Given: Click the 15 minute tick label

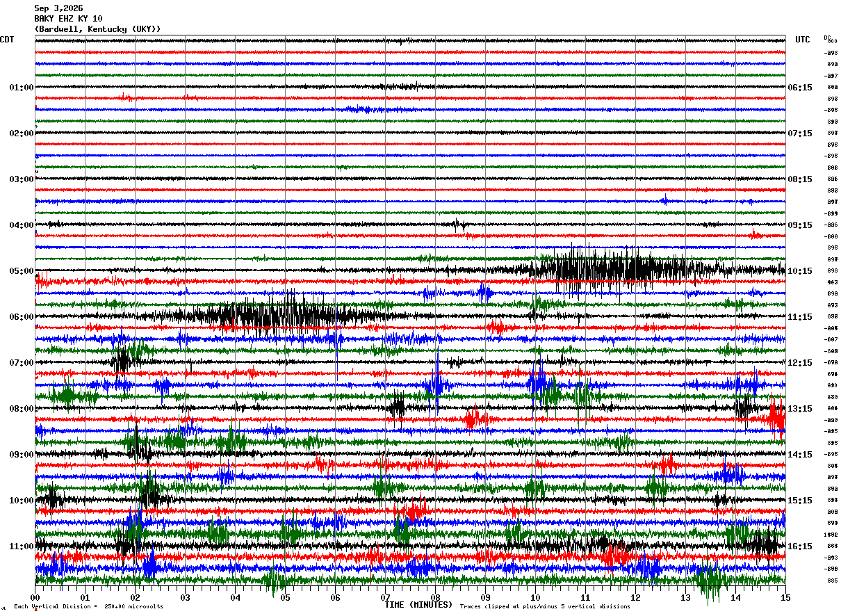Looking at the screenshot, I should tap(785, 597).
